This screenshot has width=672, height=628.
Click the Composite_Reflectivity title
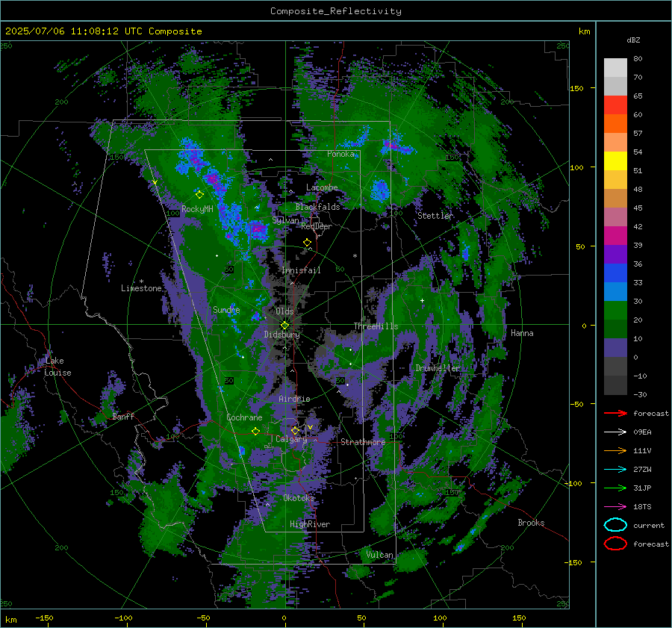click(x=336, y=11)
